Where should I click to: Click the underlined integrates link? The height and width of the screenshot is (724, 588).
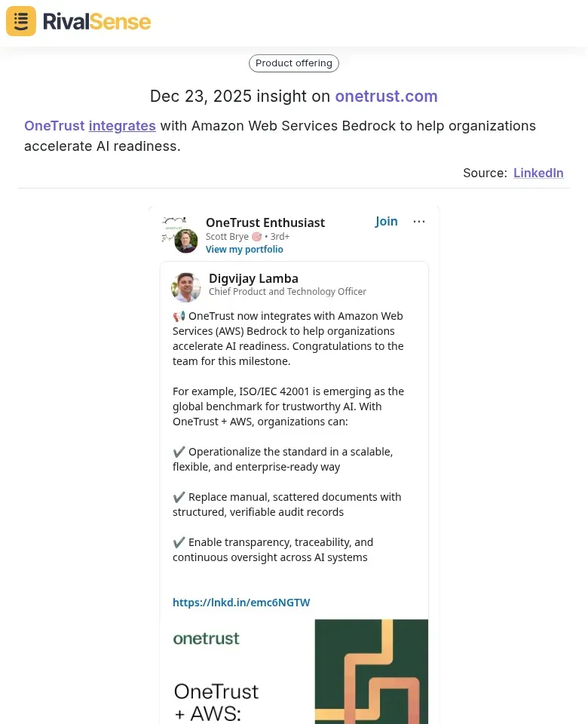tap(122, 126)
